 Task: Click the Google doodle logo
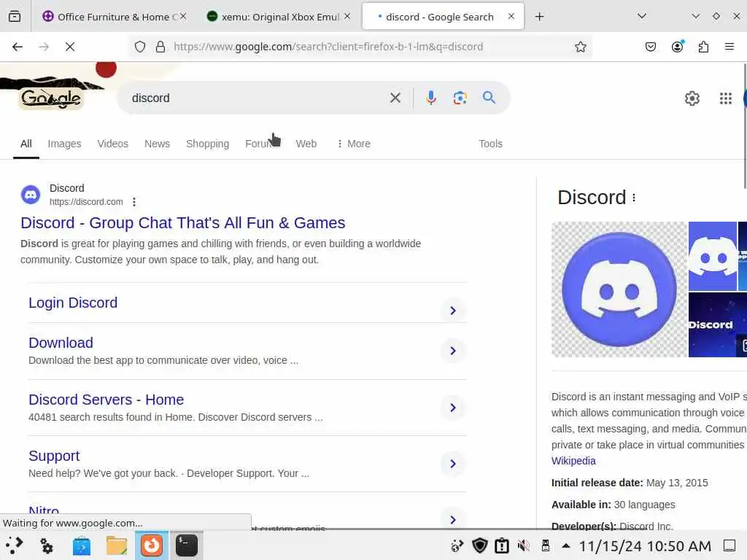coord(51,98)
